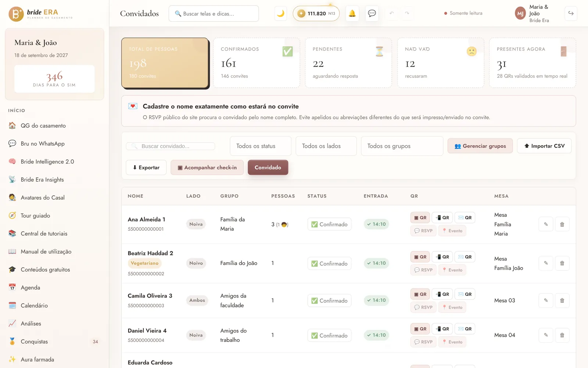Open the first QR button for Camila Oliveira 3
This screenshot has width=588, height=368.
pyautogui.click(x=420, y=294)
